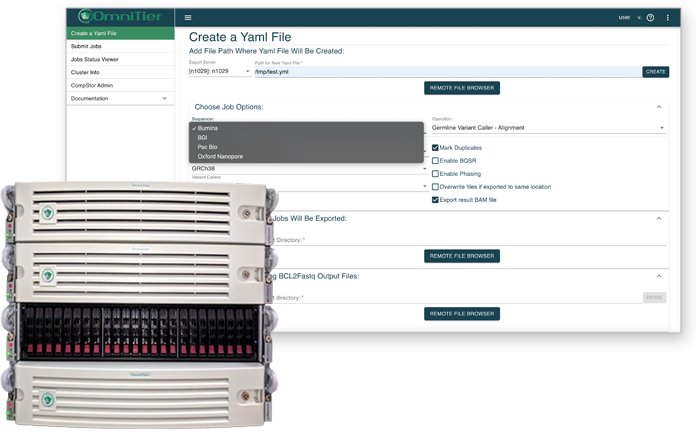Viewport: 699px width, 435px height.
Task: Click the help question mark icon
Action: (x=650, y=17)
